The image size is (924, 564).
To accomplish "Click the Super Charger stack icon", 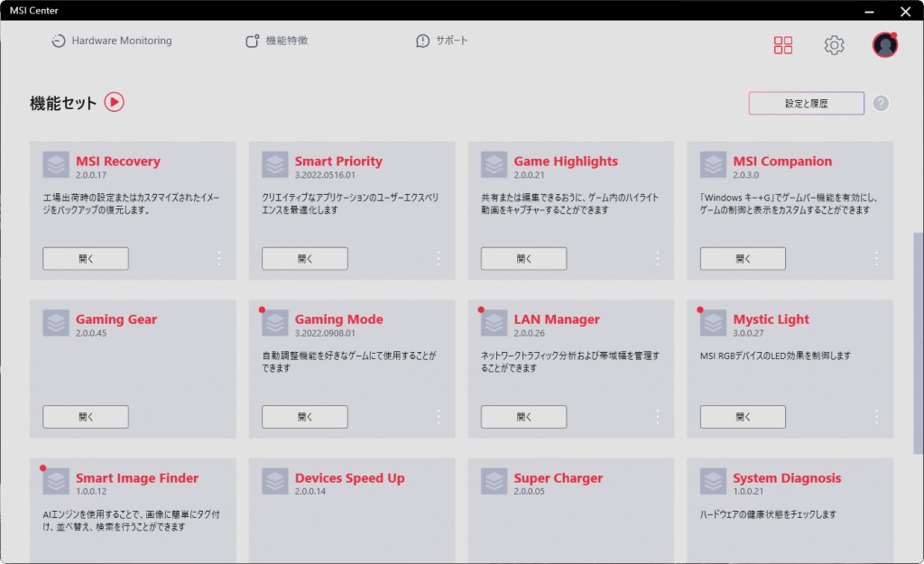I will tap(494, 481).
